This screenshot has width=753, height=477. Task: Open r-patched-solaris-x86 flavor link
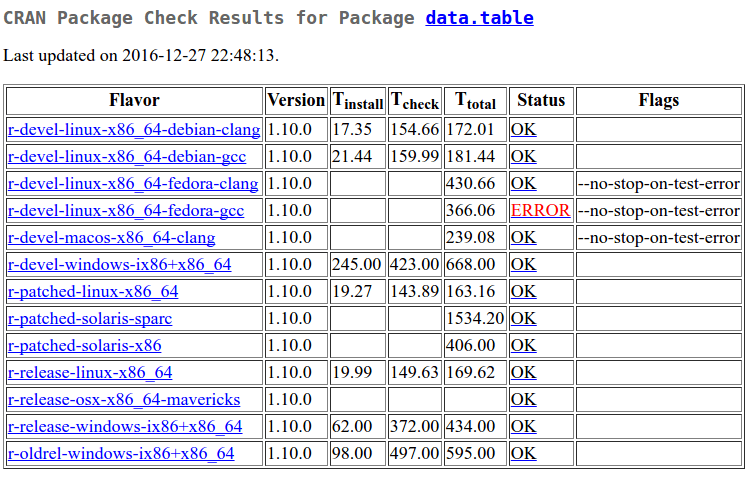point(84,346)
